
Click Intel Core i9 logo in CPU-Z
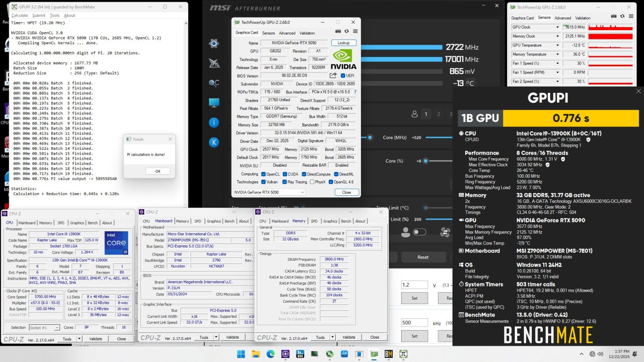point(117,243)
